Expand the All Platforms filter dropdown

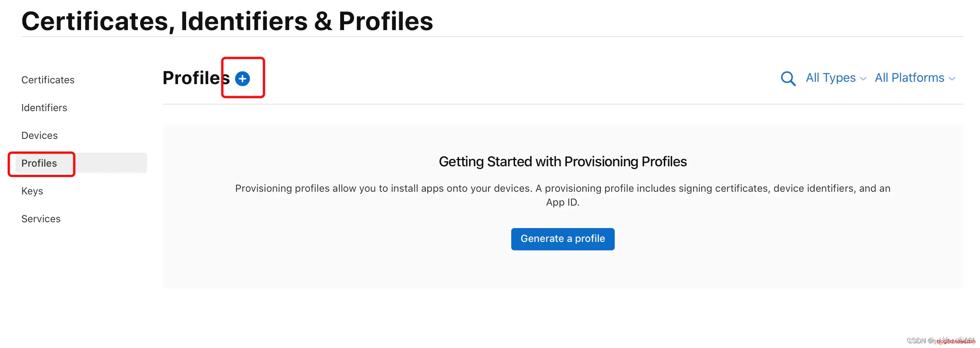909,78
